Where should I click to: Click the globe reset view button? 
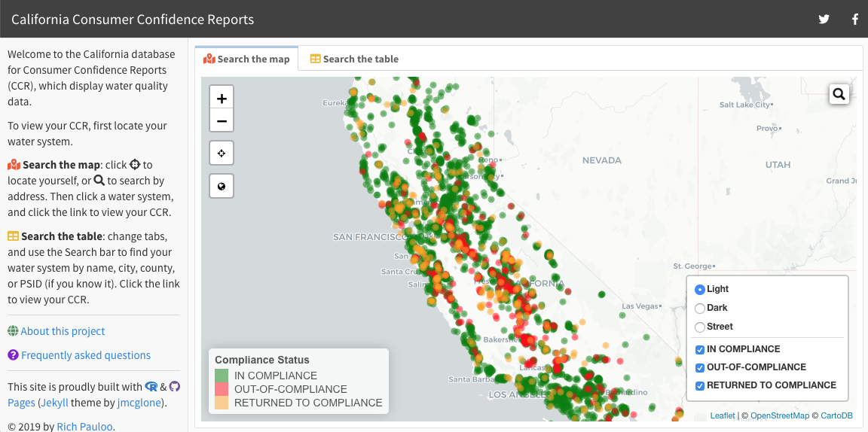[x=222, y=186]
